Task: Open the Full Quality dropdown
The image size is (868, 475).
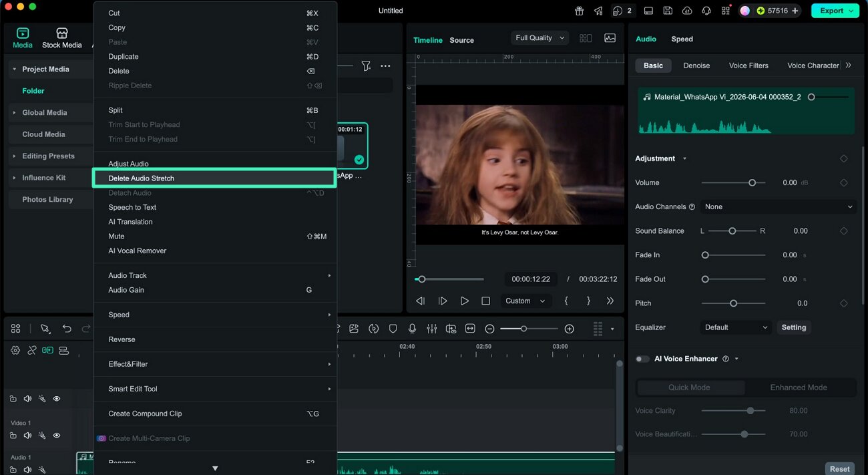Action: click(540, 38)
